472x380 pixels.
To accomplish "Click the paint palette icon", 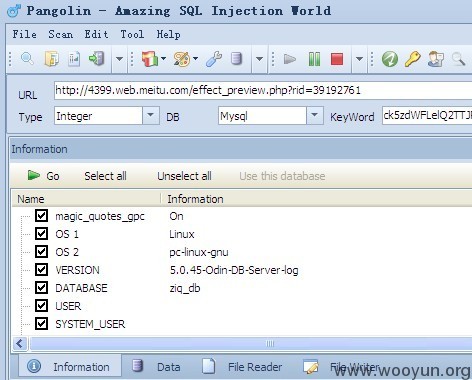I will pos(182,59).
